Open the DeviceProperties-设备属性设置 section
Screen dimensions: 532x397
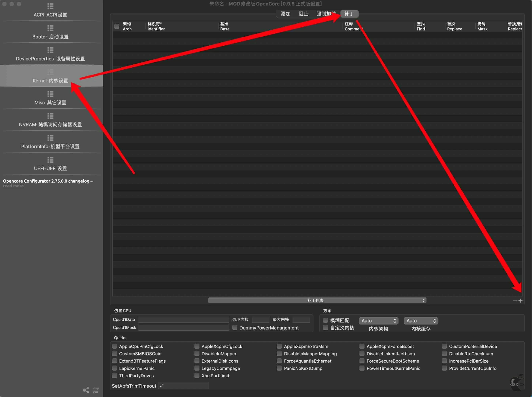pos(50,54)
